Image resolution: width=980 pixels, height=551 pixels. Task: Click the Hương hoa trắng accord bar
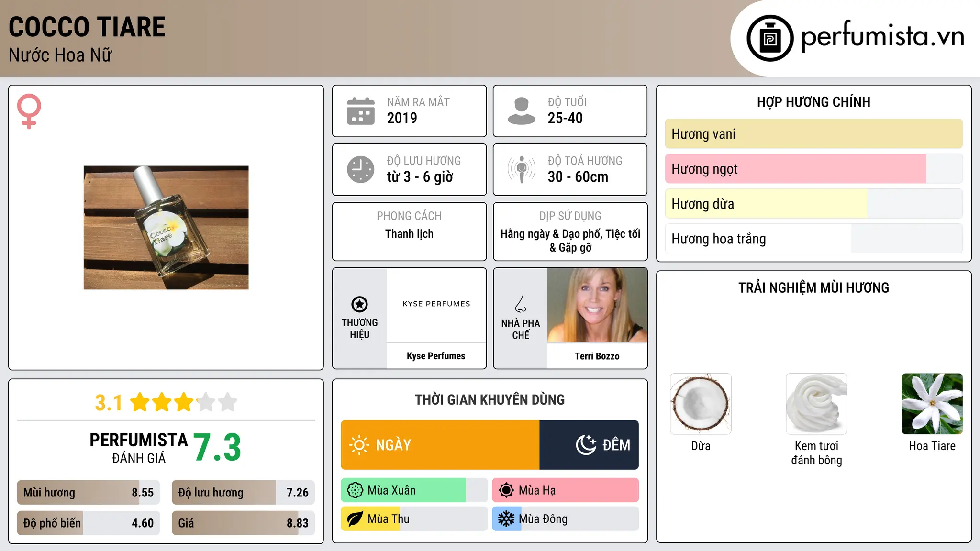pyautogui.click(x=814, y=239)
